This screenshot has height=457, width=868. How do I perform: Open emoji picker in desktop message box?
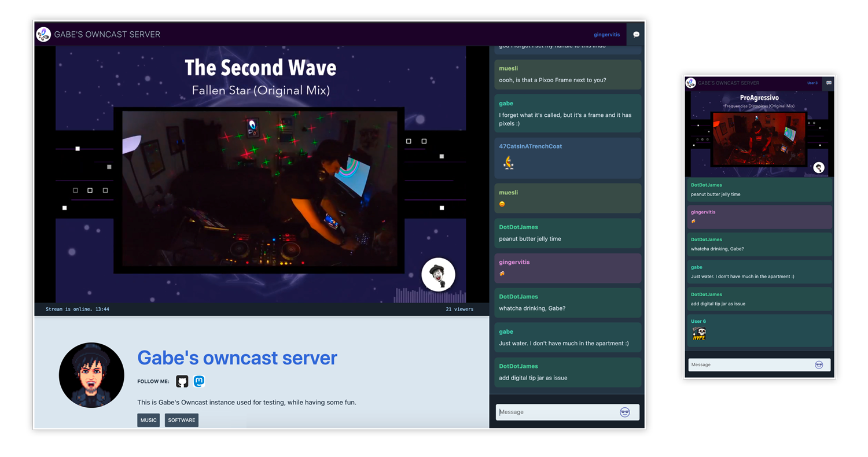[624, 412]
